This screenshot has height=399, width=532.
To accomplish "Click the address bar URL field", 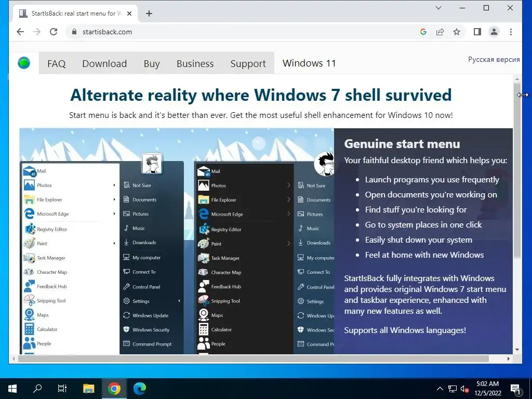I will click(244, 32).
